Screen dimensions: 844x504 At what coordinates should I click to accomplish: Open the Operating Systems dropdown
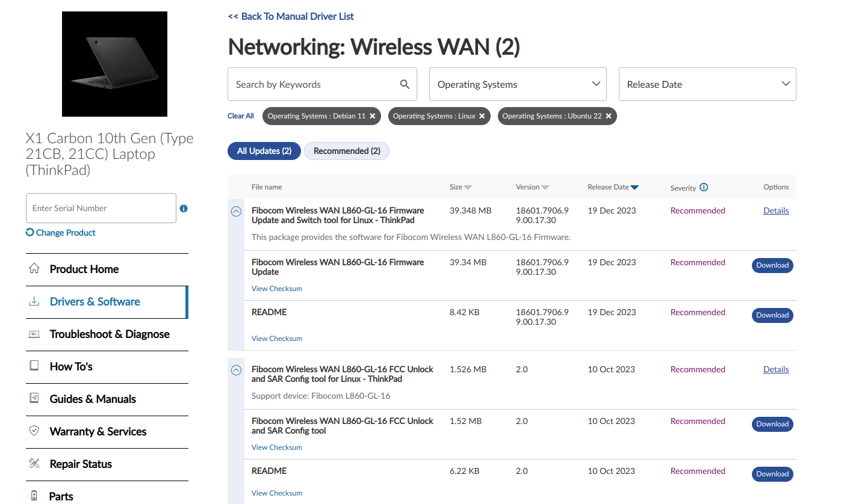[x=518, y=84]
